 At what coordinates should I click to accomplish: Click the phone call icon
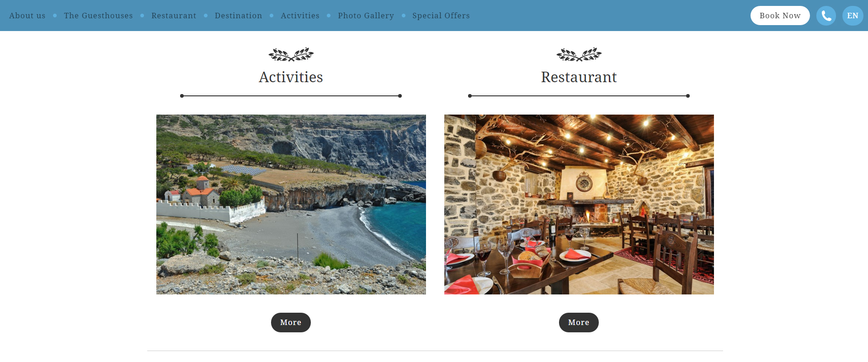(826, 16)
